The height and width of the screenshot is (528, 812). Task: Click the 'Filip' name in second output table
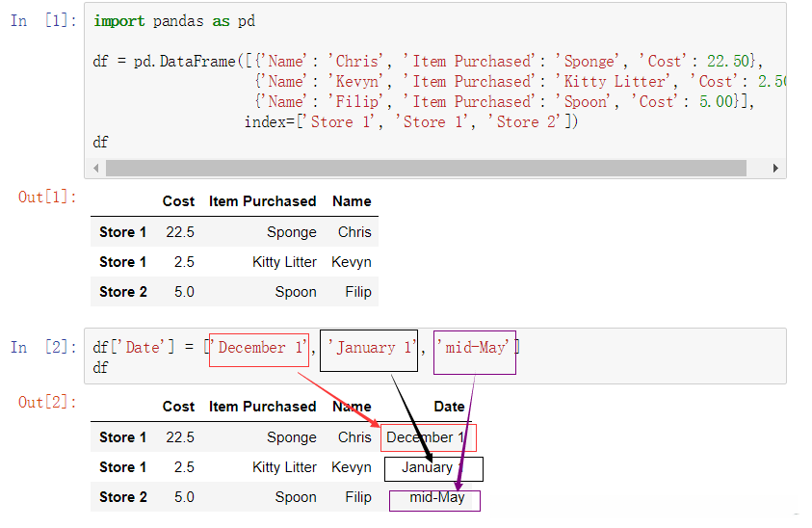point(357,497)
